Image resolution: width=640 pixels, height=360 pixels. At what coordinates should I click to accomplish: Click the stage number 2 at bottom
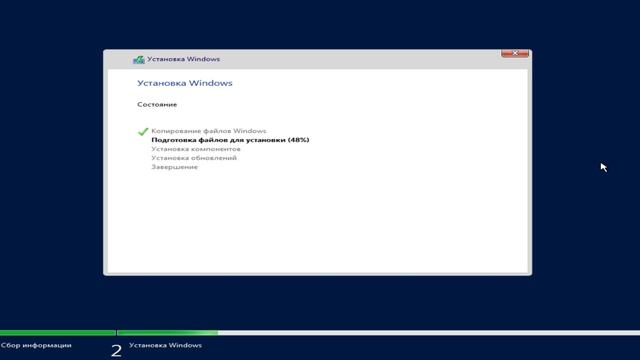[116, 351]
